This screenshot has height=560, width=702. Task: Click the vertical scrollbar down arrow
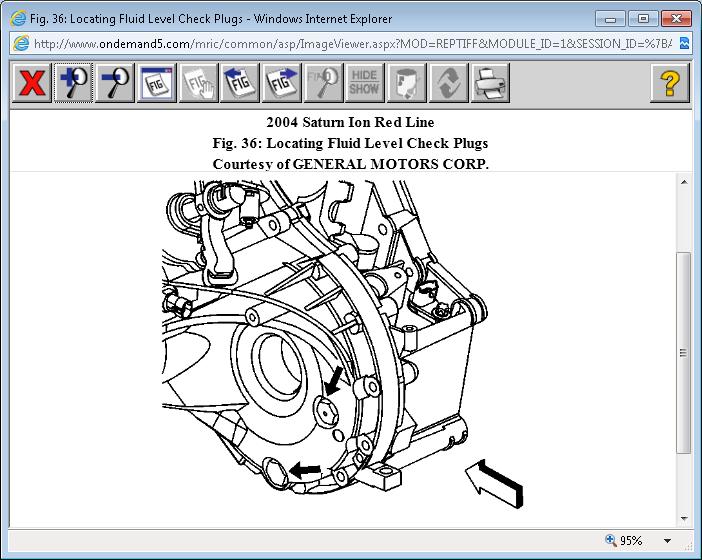click(684, 519)
